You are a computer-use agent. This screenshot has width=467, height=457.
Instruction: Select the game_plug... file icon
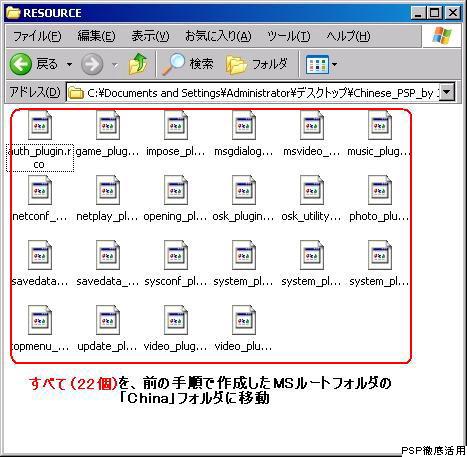point(108,125)
